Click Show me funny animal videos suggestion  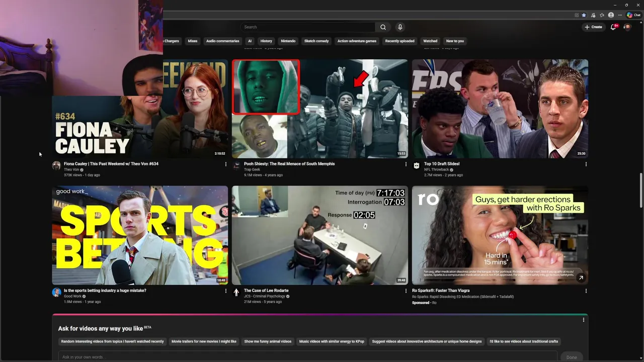(x=268, y=341)
